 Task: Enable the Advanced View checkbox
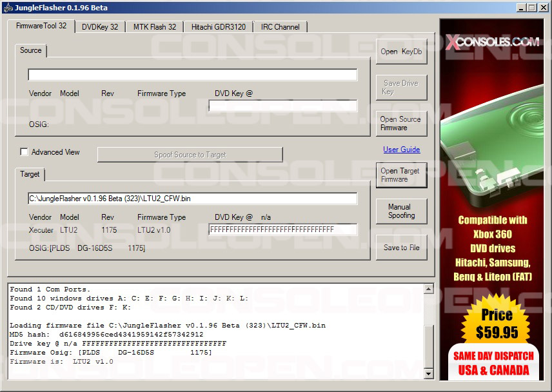(25, 152)
